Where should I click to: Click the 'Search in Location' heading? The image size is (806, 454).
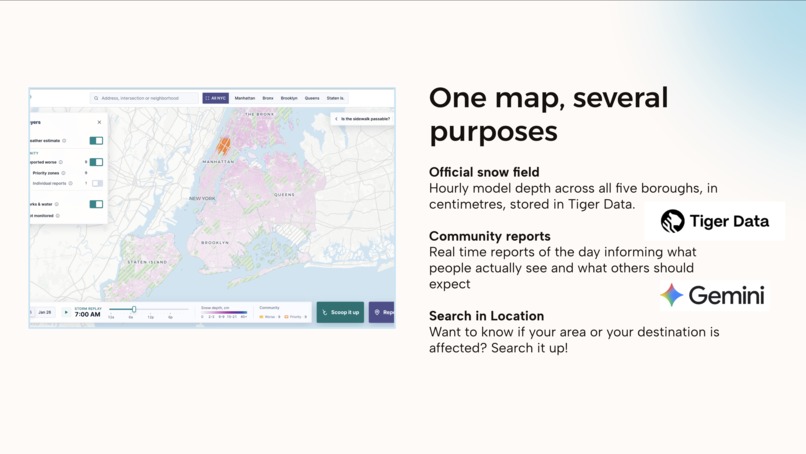coord(486,316)
